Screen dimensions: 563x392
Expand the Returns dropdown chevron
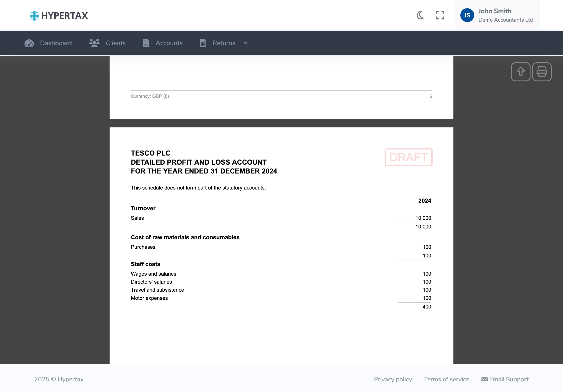pos(246,43)
